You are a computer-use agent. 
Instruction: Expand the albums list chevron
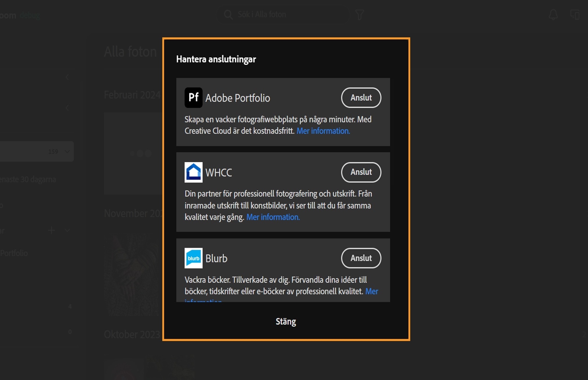click(67, 230)
